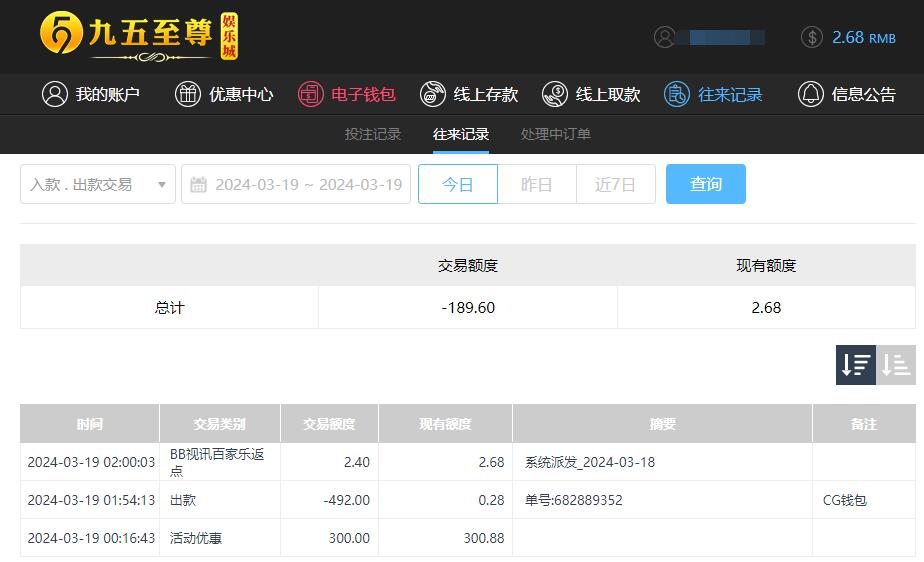Screen dimensions: 924x562
Task: Click the 300.00 transaction amount
Action: pos(349,538)
